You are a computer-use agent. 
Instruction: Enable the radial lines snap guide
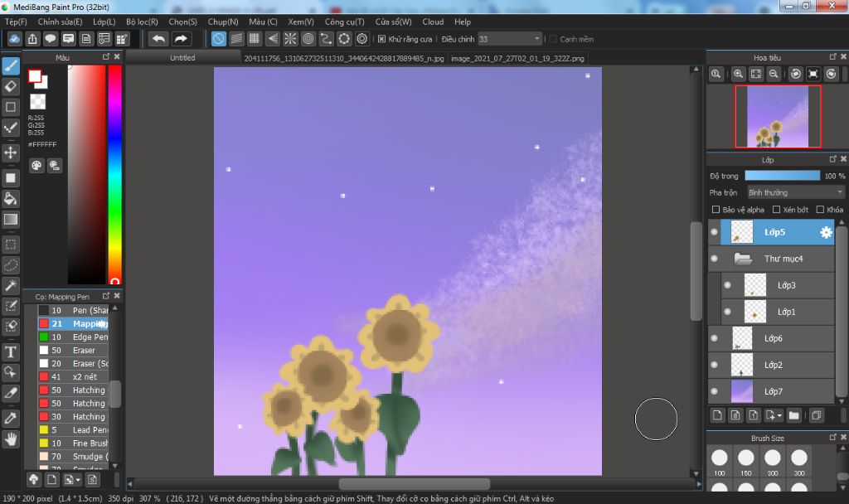pos(290,39)
